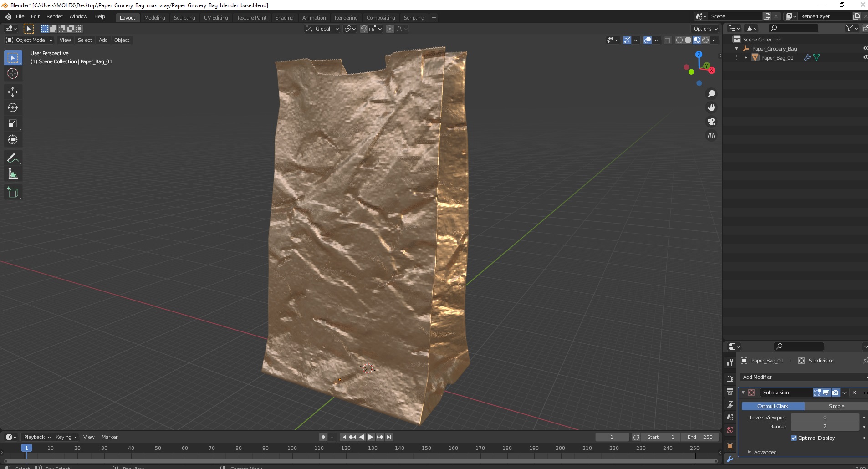Screen dimensions: 868x469
Task: Jump to the animation end frame
Action: click(x=389, y=437)
